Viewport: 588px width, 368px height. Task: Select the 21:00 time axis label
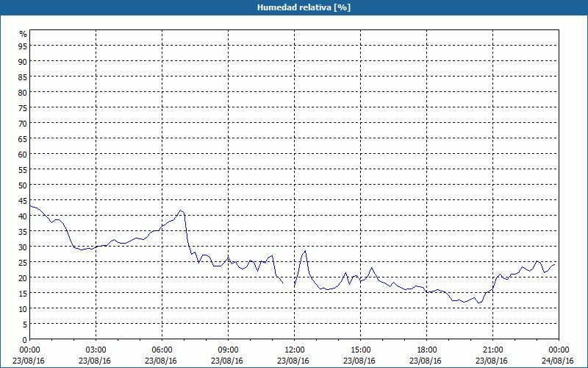tap(492, 350)
